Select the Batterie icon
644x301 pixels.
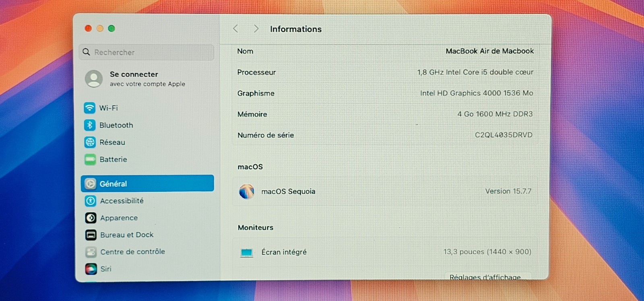(90, 159)
